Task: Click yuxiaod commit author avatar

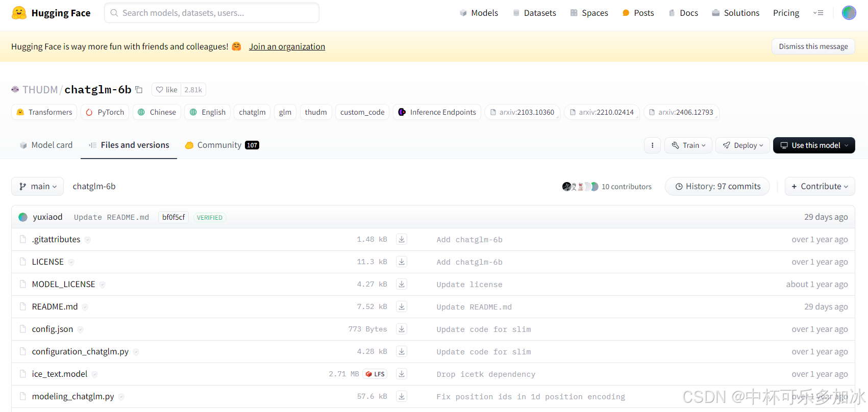Action: click(x=23, y=217)
